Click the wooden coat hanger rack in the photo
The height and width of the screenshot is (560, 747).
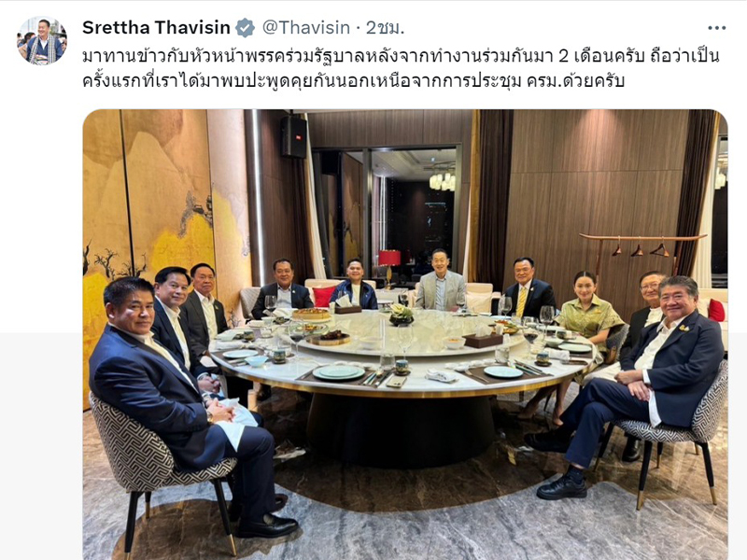tap(642, 252)
